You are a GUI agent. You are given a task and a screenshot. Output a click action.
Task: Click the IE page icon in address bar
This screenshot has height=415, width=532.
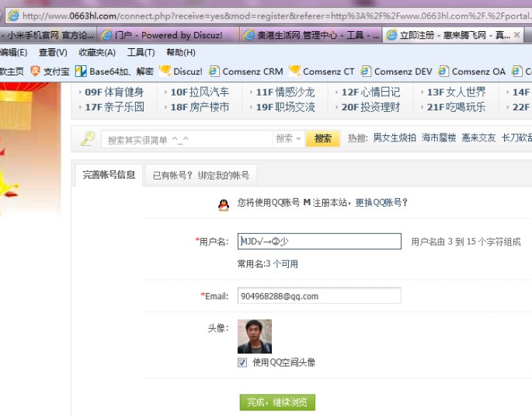[14, 16]
